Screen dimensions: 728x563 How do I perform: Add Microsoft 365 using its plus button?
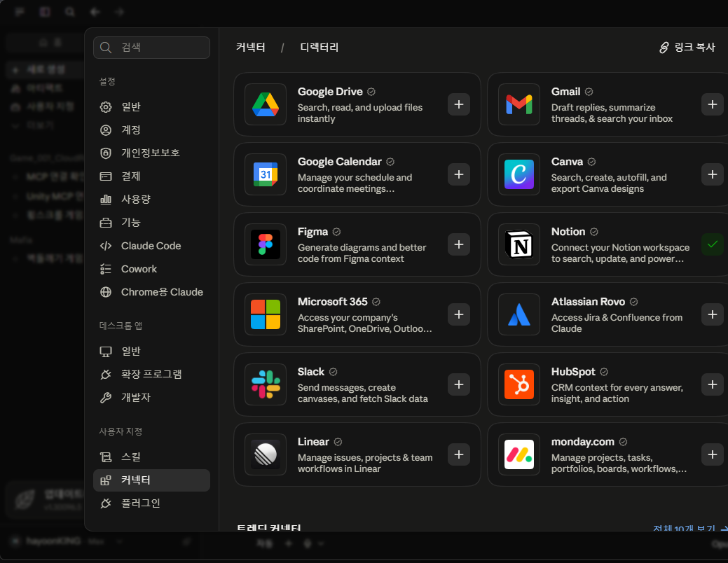click(459, 314)
